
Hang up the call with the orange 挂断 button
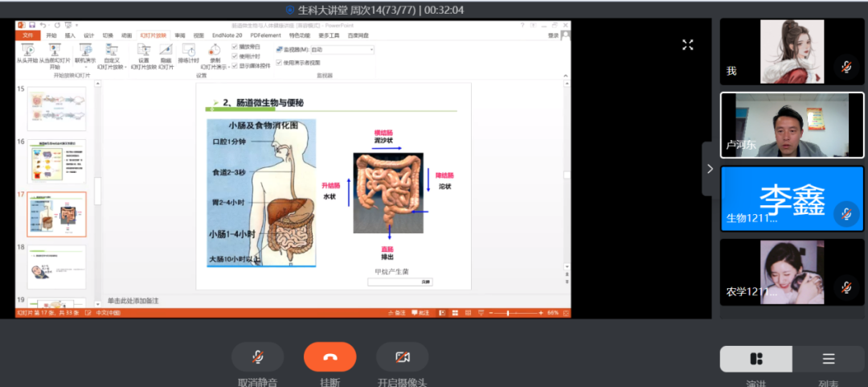pos(330,357)
